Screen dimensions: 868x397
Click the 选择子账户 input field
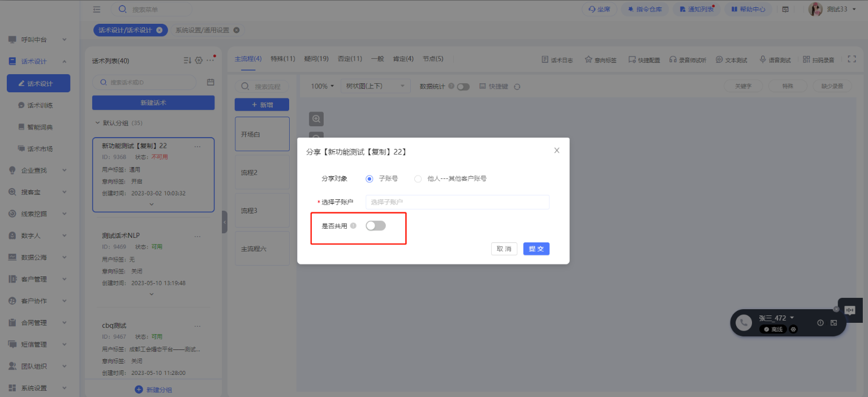pos(457,202)
